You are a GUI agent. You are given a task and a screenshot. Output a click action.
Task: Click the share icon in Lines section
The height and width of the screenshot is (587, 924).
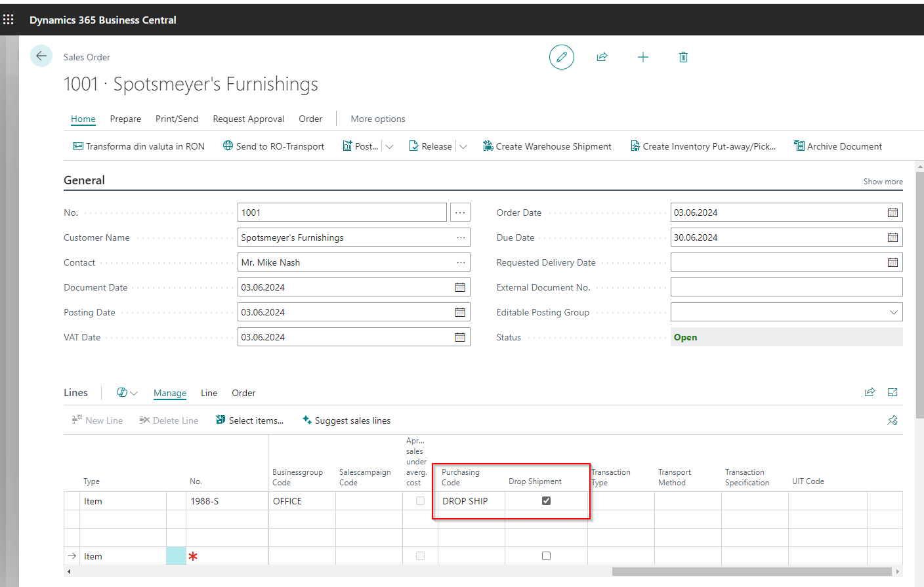tap(870, 392)
